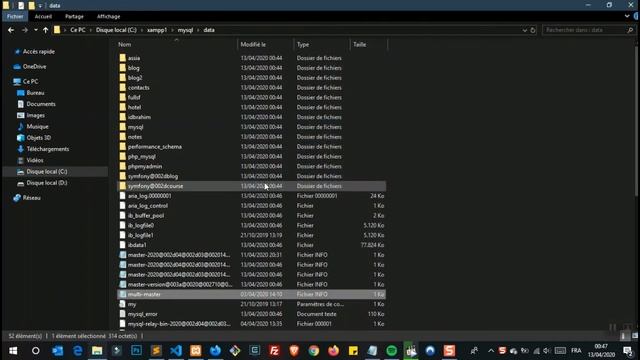
Task: Sort by the Taille column header
Action: point(360,44)
